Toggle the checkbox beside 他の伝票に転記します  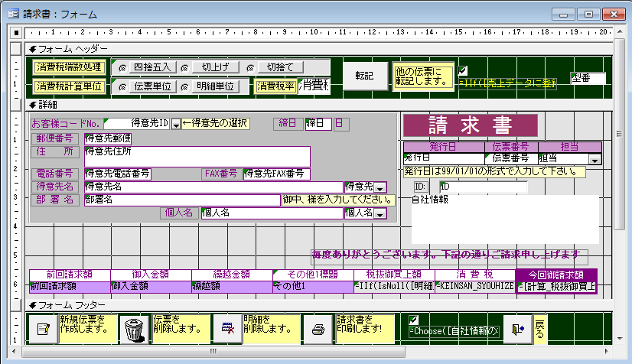point(463,71)
